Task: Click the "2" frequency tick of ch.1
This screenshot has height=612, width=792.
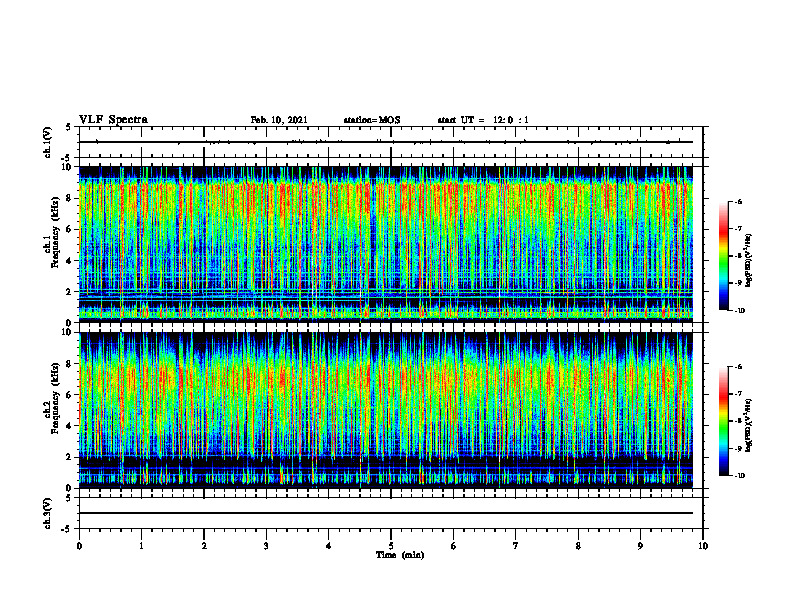Action: [70, 292]
